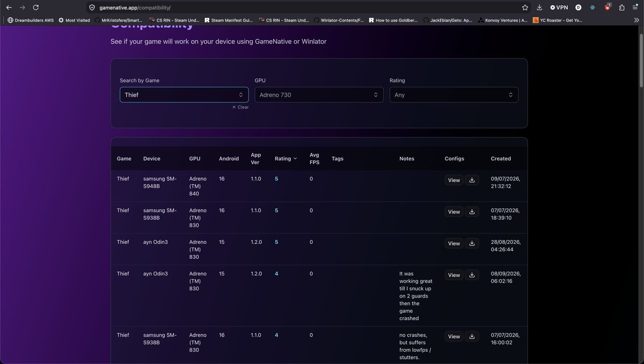Click the App Ver column header

pos(256,159)
